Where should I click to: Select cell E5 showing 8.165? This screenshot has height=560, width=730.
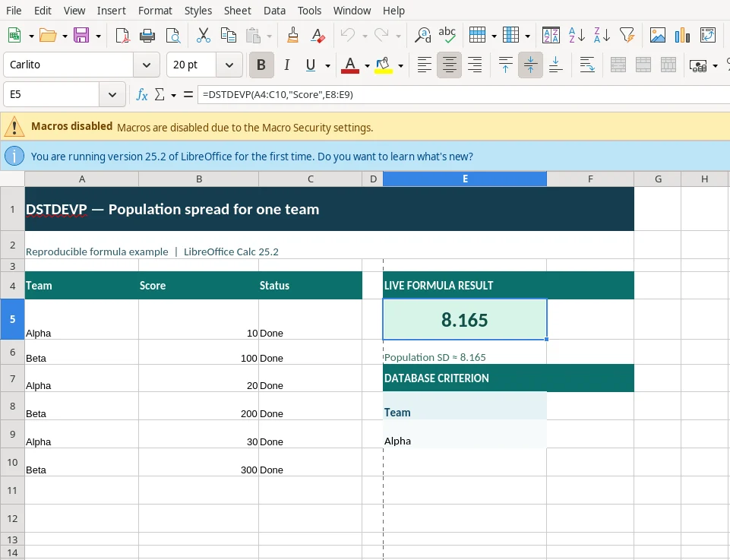(465, 319)
